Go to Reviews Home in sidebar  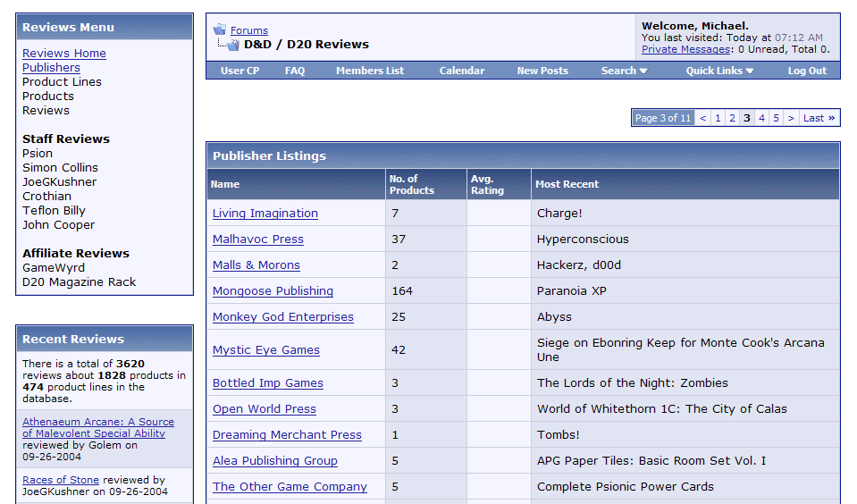click(64, 53)
